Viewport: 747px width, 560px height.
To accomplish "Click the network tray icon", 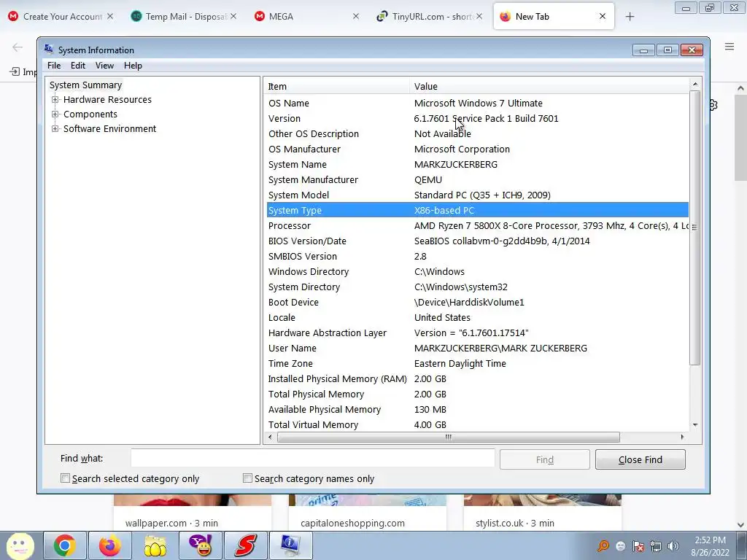I will coord(656,546).
